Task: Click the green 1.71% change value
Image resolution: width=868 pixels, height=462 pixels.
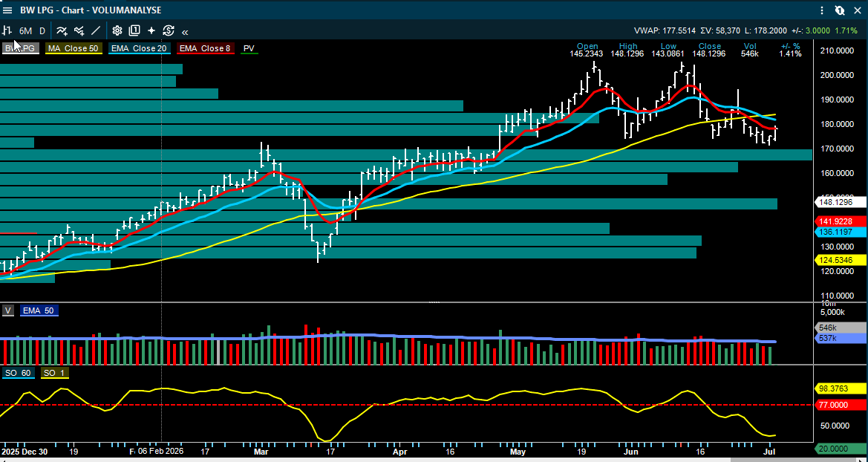Action: (x=845, y=31)
